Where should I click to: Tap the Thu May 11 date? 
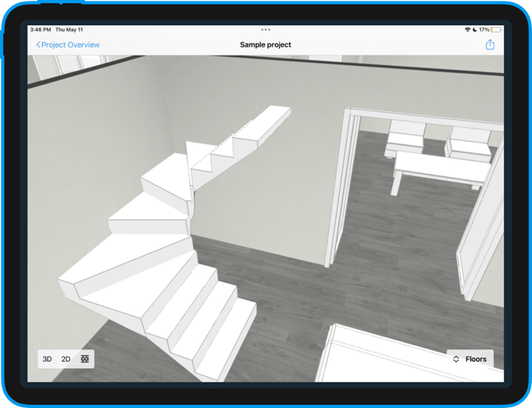tap(69, 29)
